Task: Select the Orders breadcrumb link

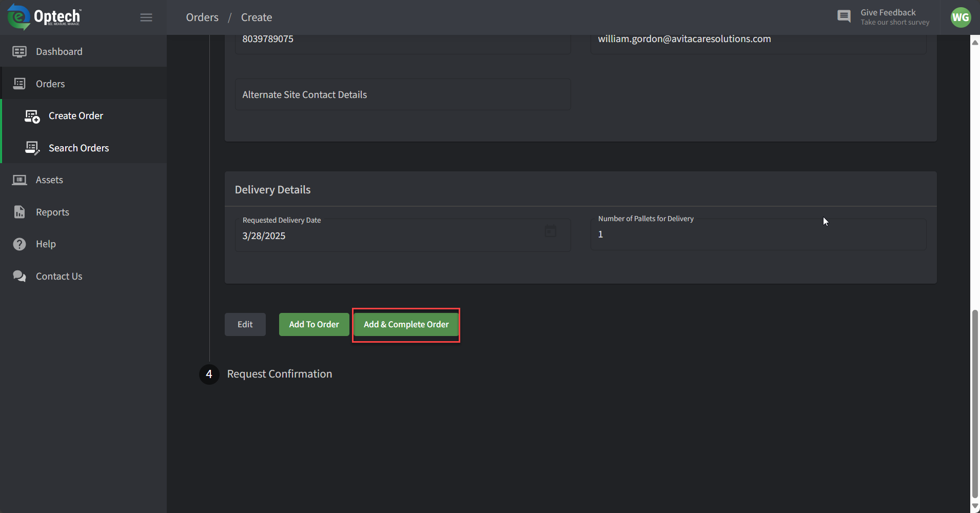Action: pos(202,17)
